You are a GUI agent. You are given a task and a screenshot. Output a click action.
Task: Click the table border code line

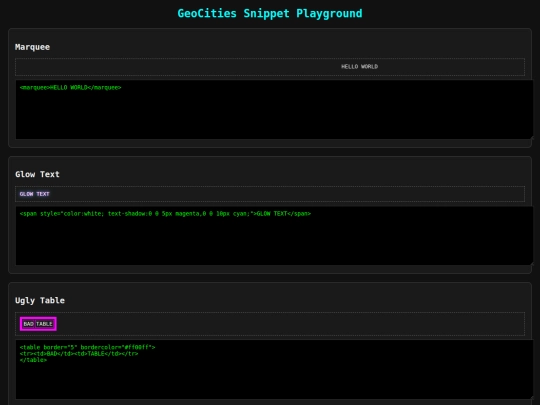[87, 347]
